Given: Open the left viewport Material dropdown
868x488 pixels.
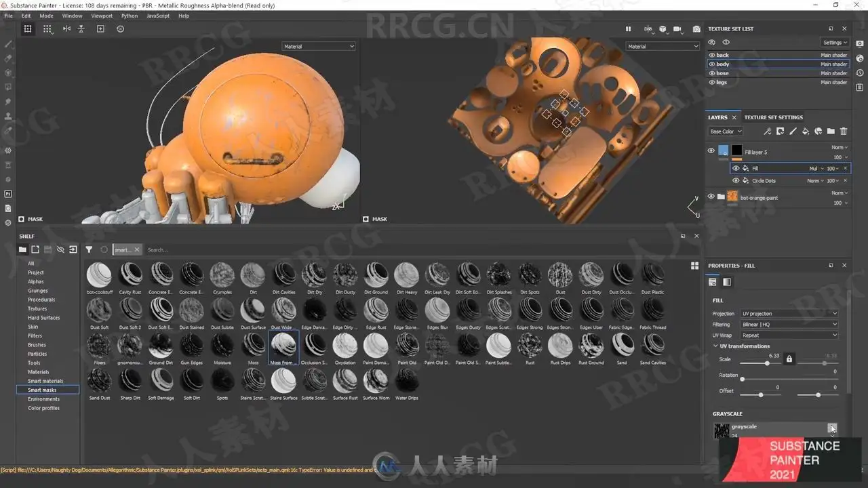Looking at the screenshot, I should (x=318, y=46).
